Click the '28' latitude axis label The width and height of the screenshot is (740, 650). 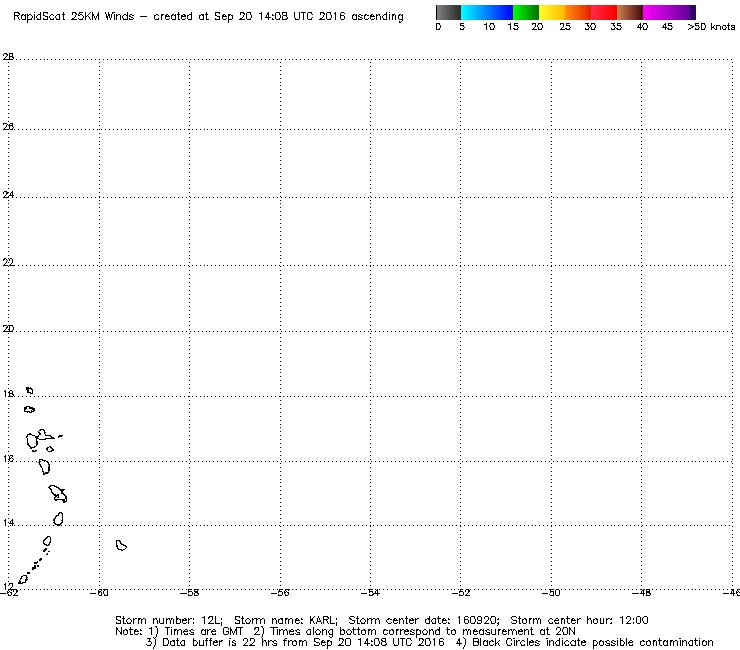[8, 57]
